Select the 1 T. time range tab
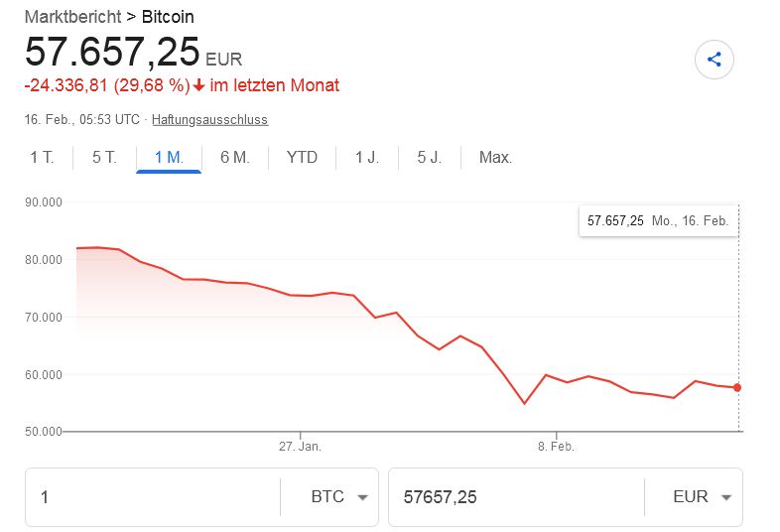 click(42, 157)
